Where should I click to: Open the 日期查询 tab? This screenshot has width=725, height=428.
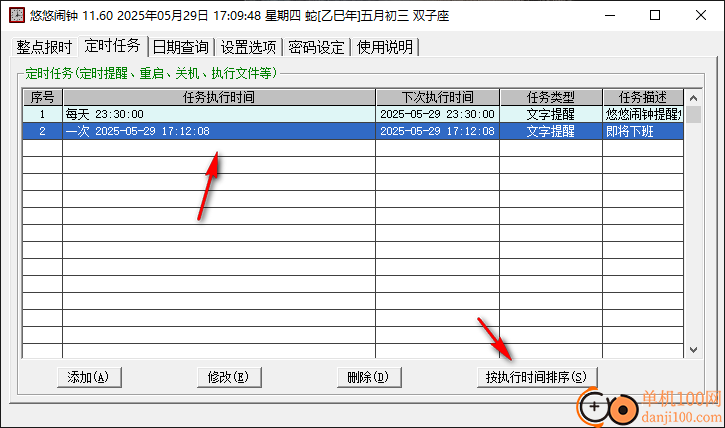(181, 47)
